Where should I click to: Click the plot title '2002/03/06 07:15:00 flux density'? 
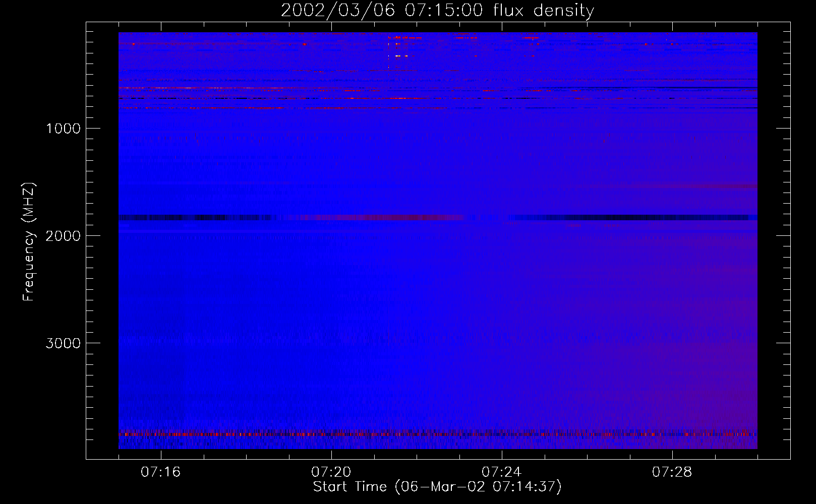437,11
